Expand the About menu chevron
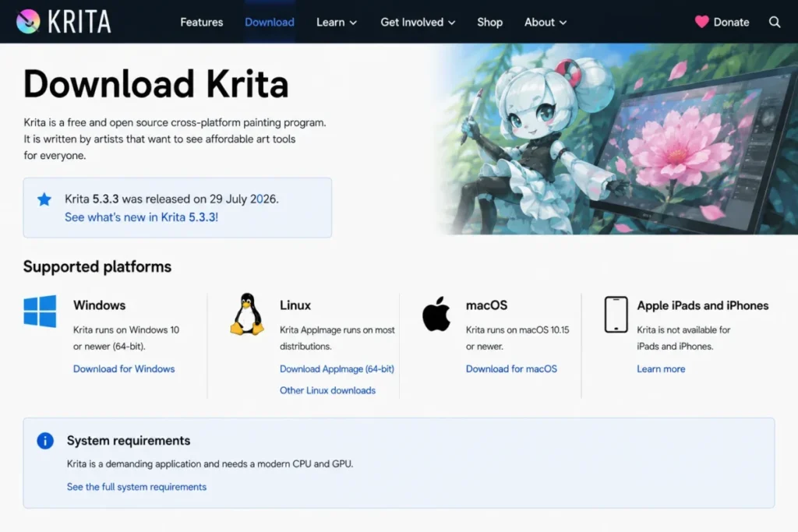 (563, 23)
